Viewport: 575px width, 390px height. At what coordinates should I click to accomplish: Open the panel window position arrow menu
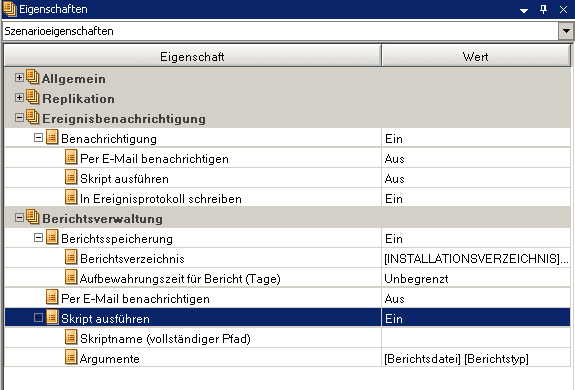524,11
